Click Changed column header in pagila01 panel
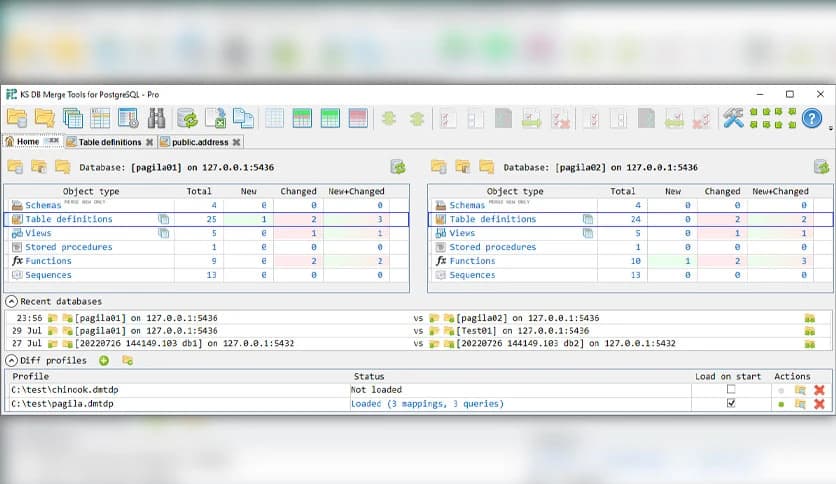This screenshot has width=836, height=484. [x=299, y=191]
